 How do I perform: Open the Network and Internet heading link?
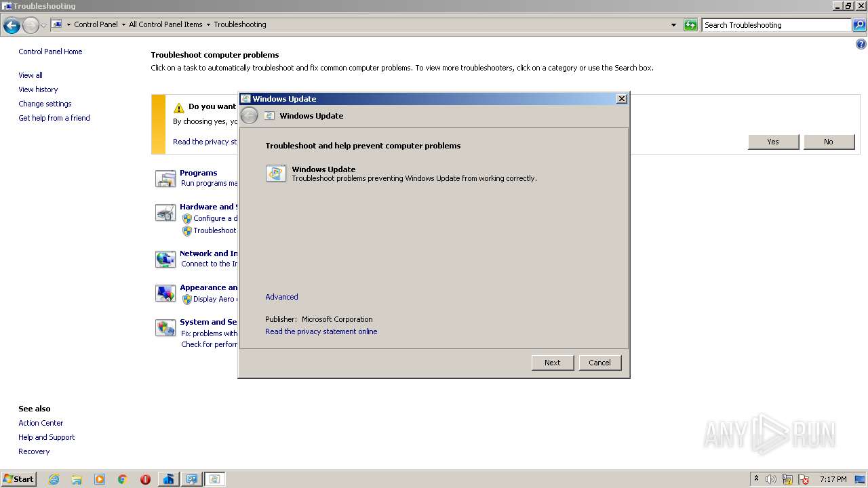[208, 253]
